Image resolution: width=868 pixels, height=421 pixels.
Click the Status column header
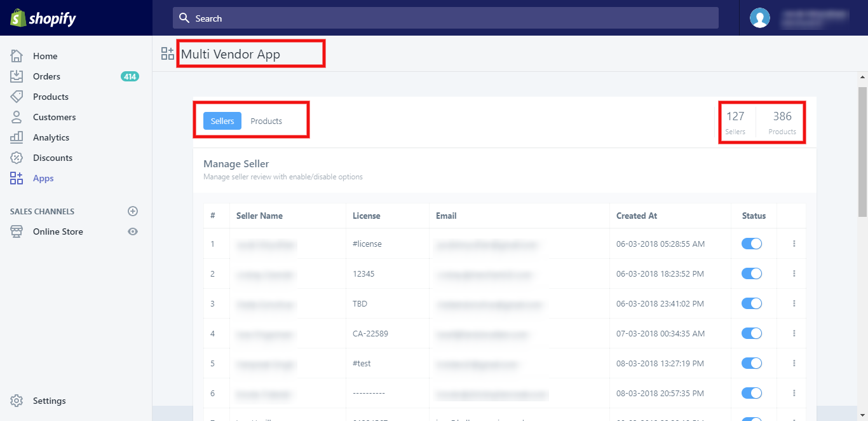754,216
